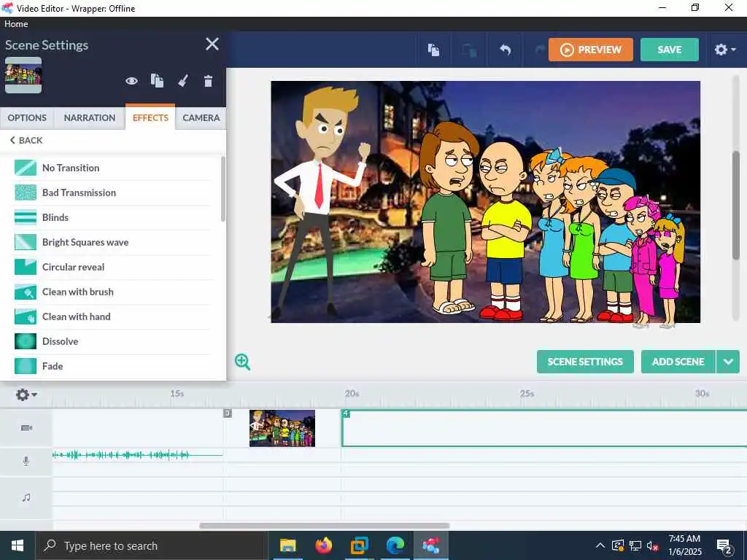Open Firefox from the taskbar

(x=323, y=545)
